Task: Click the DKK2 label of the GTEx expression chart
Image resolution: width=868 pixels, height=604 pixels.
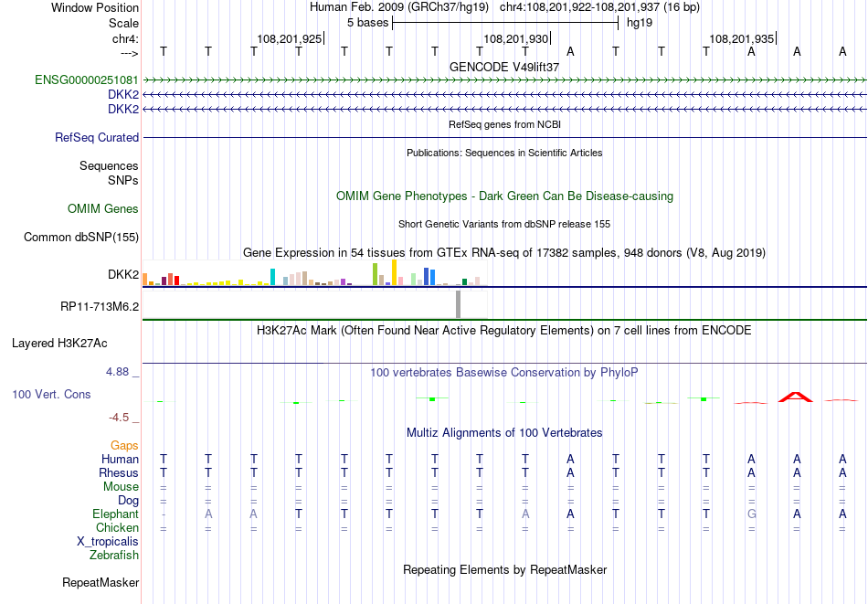Action: point(123,275)
